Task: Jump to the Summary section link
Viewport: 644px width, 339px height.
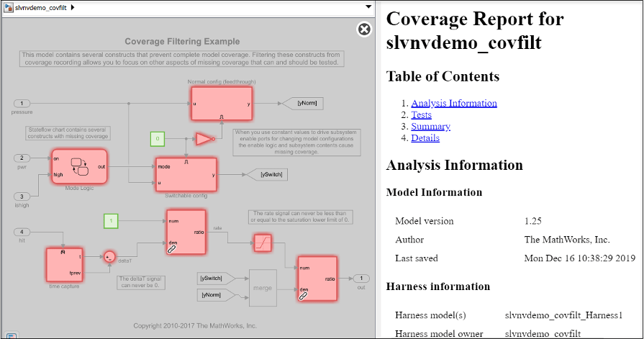Action: [430, 126]
